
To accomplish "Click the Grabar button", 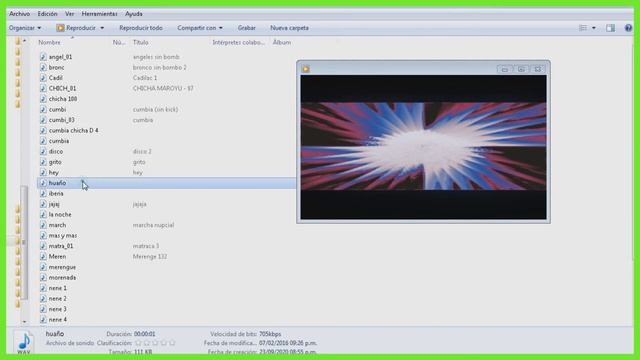I will 247,28.
